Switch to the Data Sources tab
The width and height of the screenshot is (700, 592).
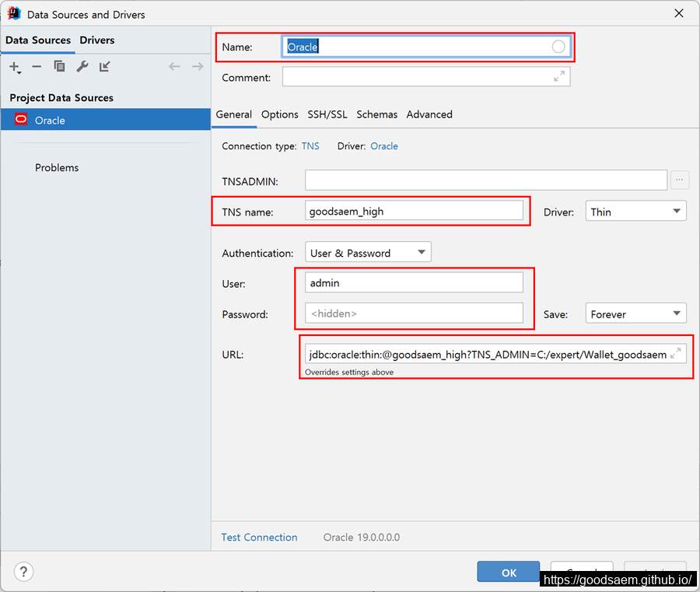tap(38, 40)
